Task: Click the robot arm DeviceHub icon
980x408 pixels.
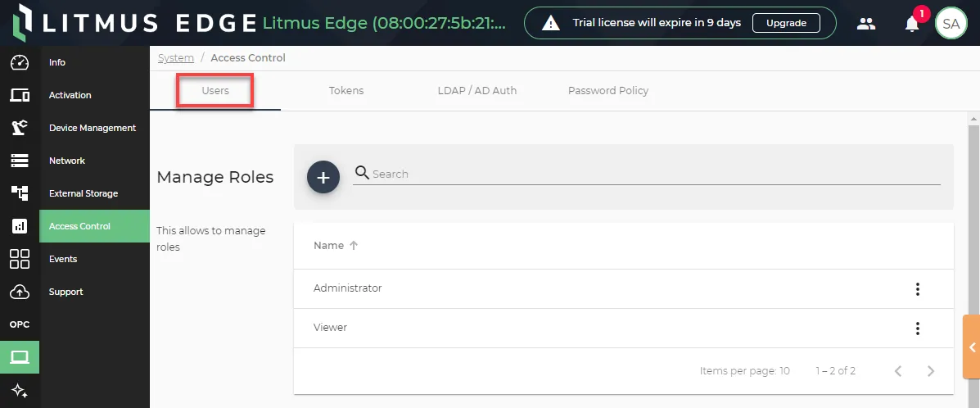Action: [20, 128]
